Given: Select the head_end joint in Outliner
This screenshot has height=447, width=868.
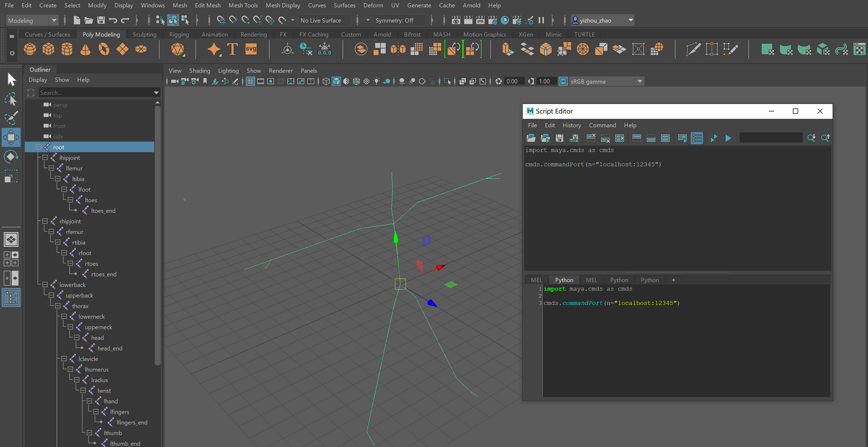Looking at the screenshot, I should click(x=110, y=348).
